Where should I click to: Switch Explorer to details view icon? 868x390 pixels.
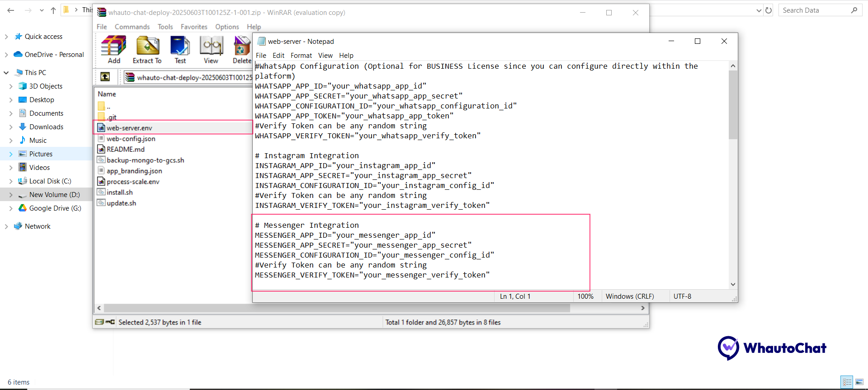click(x=847, y=382)
